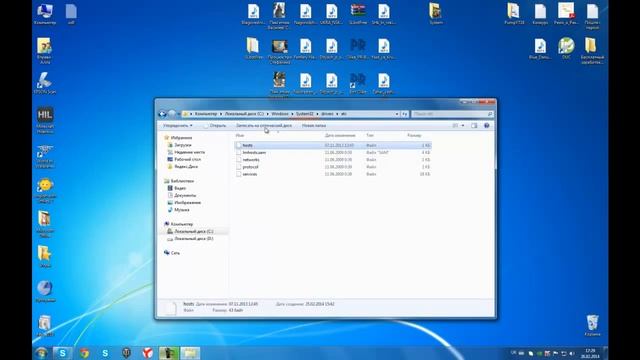
Task: Select the DUC desktop shortcut icon
Action: [x=566, y=49]
